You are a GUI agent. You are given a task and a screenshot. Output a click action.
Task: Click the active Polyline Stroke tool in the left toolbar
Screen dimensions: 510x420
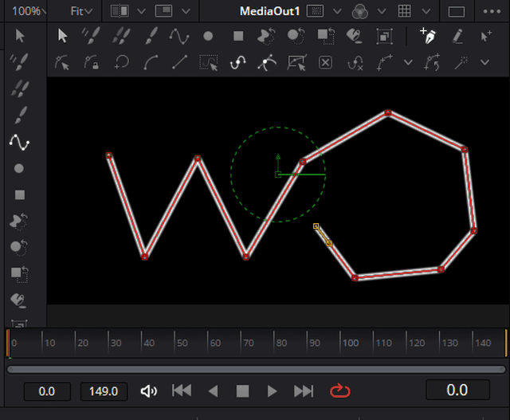point(19,142)
